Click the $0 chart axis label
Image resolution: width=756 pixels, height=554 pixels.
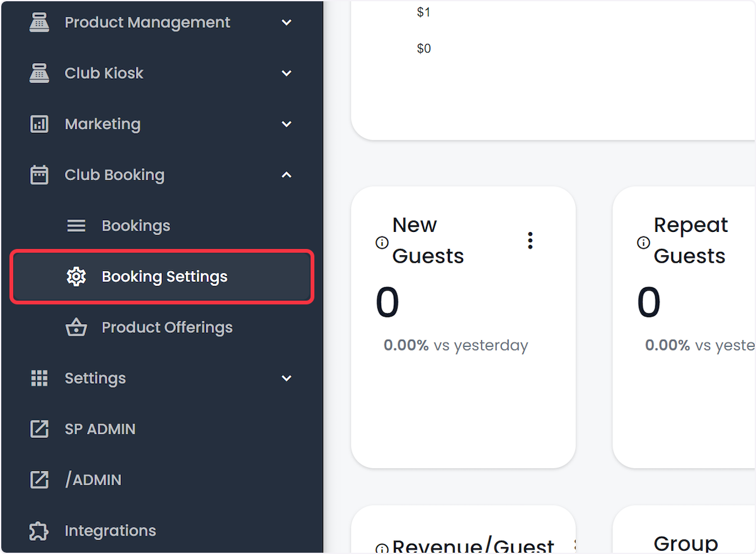tap(424, 49)
